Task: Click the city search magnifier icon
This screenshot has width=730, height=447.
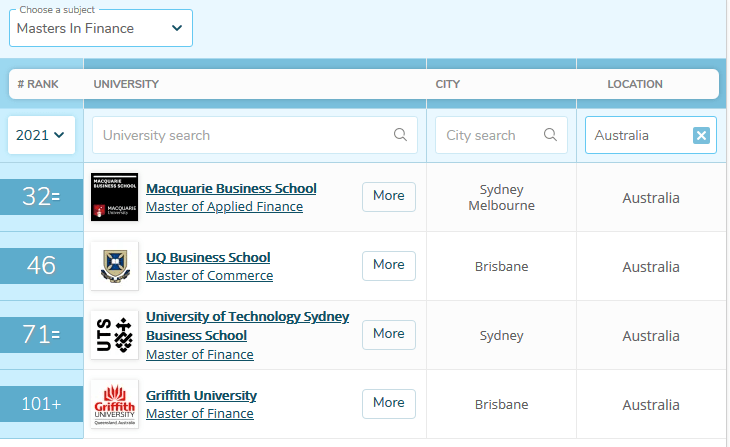Action: coord(550,135)
